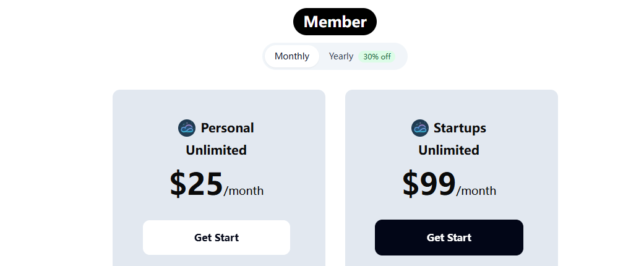Click Unlimited label under Startups
Image resolution: width=644 pixels, height=266 pixels.
449,150
